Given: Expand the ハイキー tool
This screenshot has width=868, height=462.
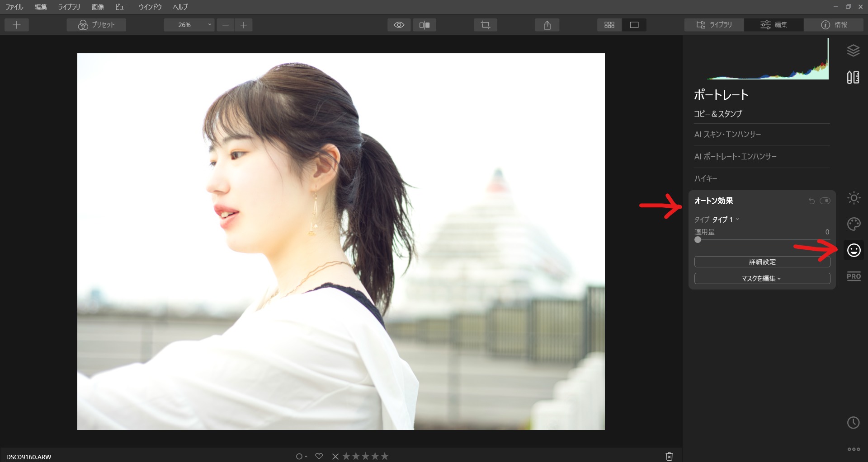Looking at the screenshot, I should pos(706,179).
